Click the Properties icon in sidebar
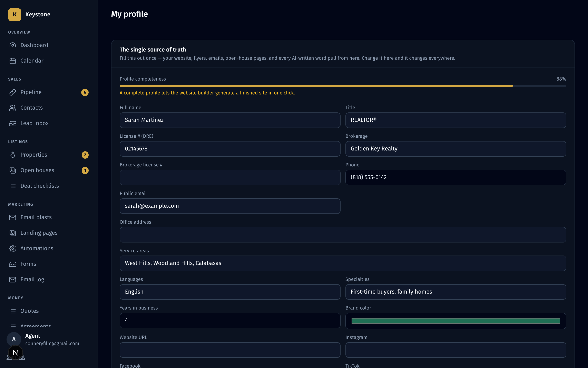Screen dimensions: 588x368 (13, 155)
